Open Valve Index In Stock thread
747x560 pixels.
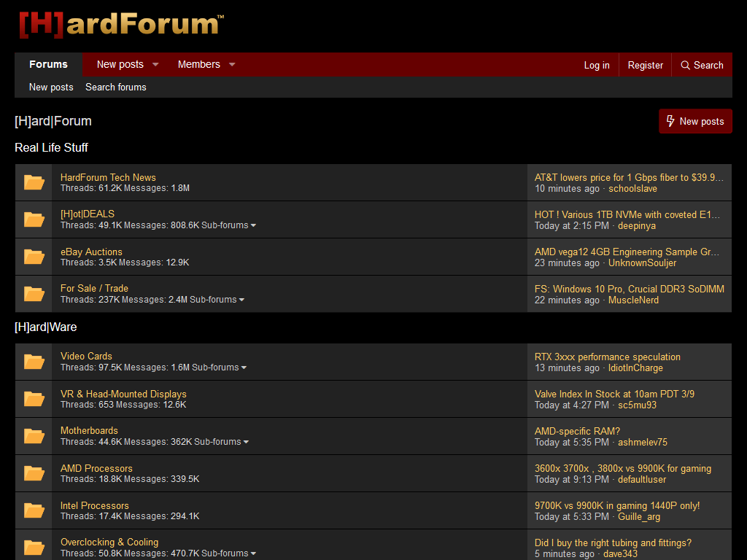click(x=614, y=394)
